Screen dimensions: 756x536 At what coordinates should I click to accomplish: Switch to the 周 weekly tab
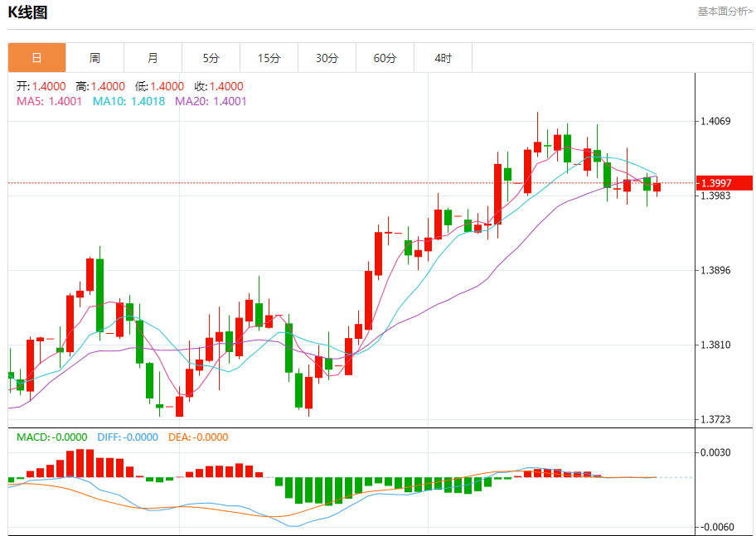coord(94,58)
